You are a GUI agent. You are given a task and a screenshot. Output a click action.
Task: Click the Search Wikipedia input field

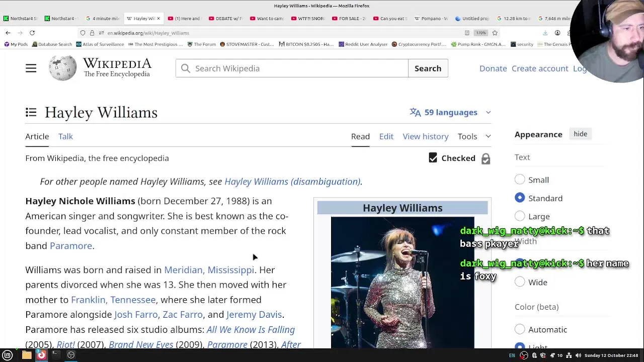(x=292, y=68)
